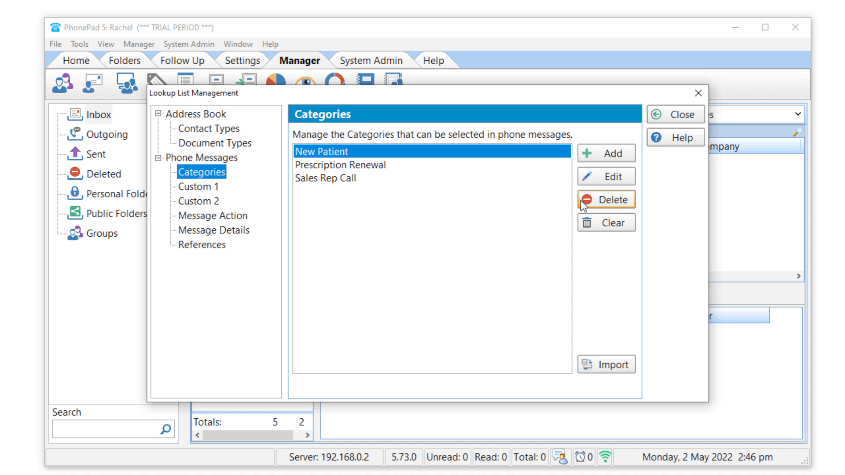This screenshot has width=845, height=475.
Task: Switch to the Settings ribbon tab
Action: pyautogui.click(x=243, y=60)
